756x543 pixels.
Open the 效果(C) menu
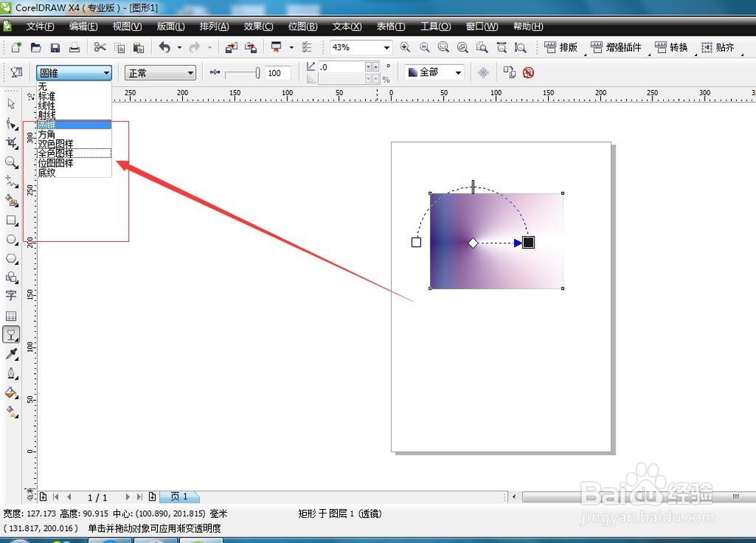click(259, 26)
